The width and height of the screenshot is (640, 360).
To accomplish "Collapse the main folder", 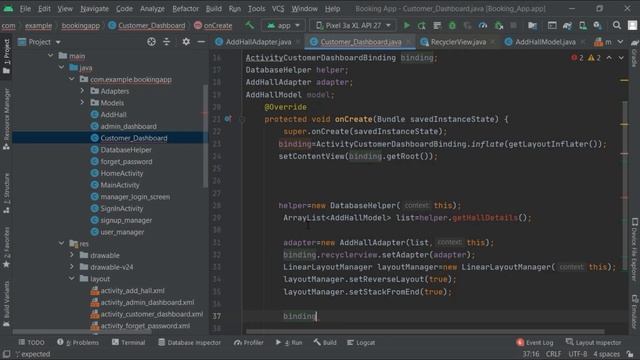I will [51, 56].
